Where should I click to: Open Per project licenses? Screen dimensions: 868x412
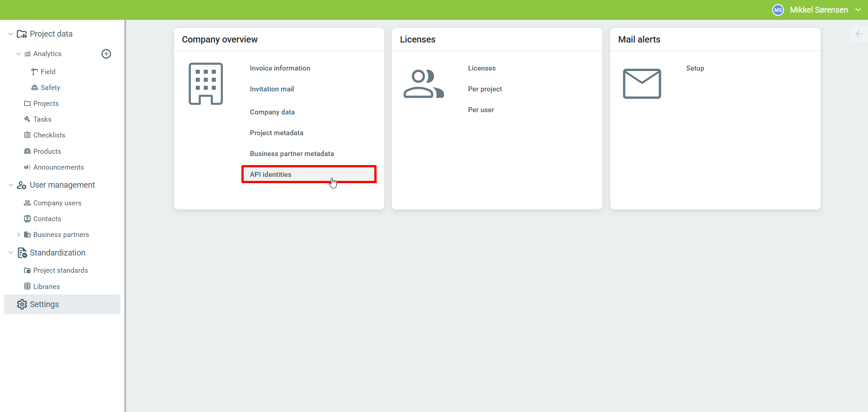(x=485, y=89)
